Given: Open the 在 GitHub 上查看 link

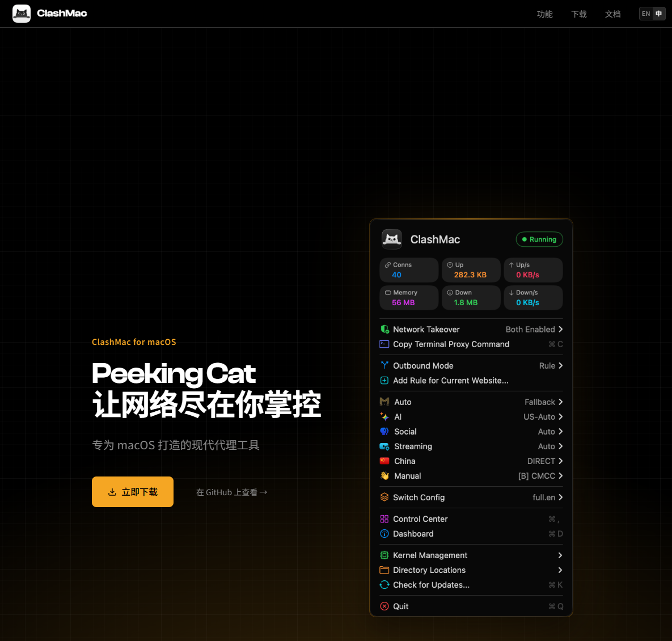Looking at the screenshot, I should click(x=231, y=492).
